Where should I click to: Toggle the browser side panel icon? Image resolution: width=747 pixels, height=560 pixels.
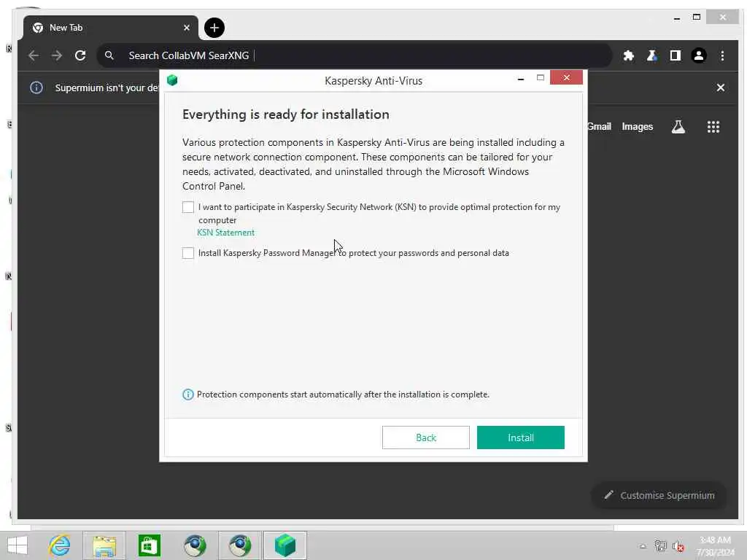(675, 55)
